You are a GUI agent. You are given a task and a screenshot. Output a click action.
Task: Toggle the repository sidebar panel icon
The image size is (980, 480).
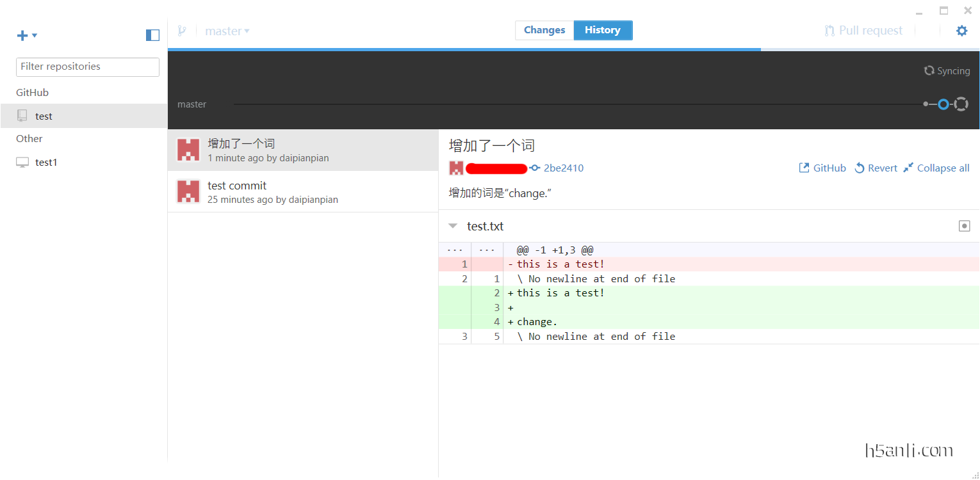pos(152,35)
